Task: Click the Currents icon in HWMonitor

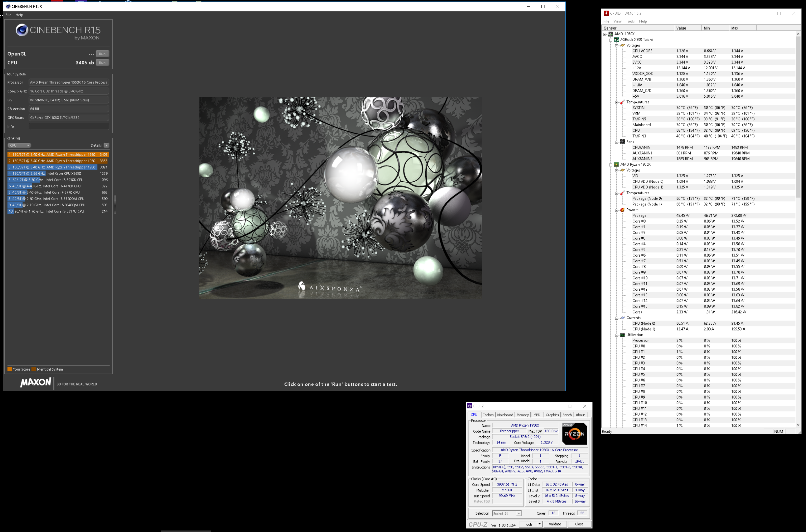Action: [x=622, y=318]
